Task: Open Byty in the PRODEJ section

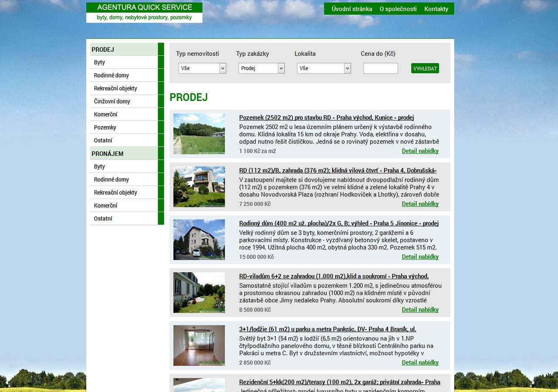Action: pyautogui.click(x=127, y=62)
